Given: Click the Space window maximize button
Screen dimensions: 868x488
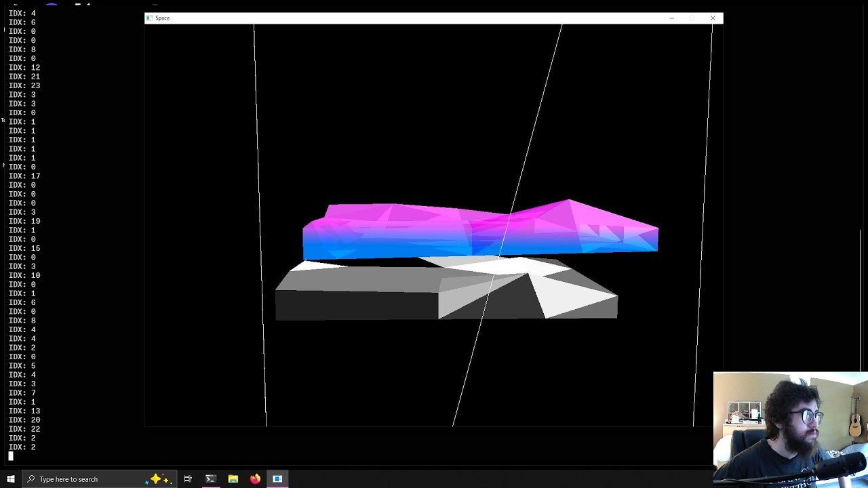Looking at the screenshot, I should coord(692,18).
